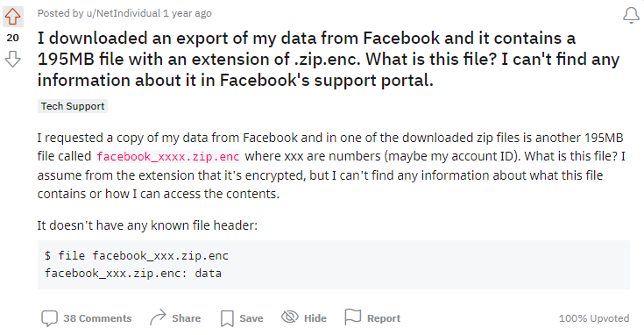Filter by the Tech Support flair
This screenshot has width=644, height=335.
(73, 106)
